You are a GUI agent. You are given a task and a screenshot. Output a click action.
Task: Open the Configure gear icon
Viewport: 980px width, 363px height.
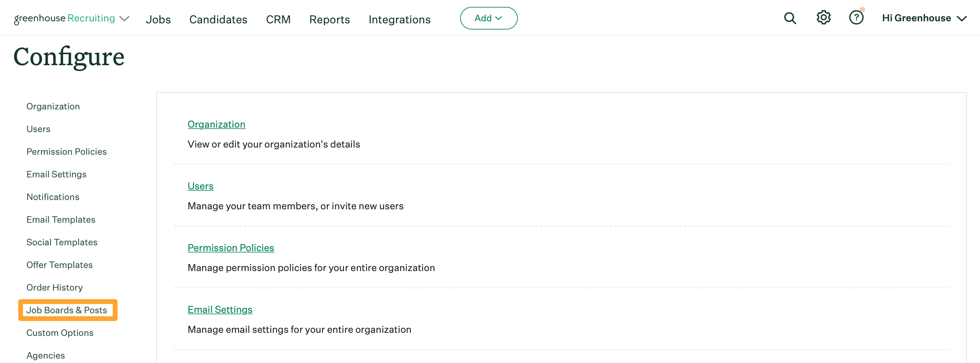click(823, 18)
